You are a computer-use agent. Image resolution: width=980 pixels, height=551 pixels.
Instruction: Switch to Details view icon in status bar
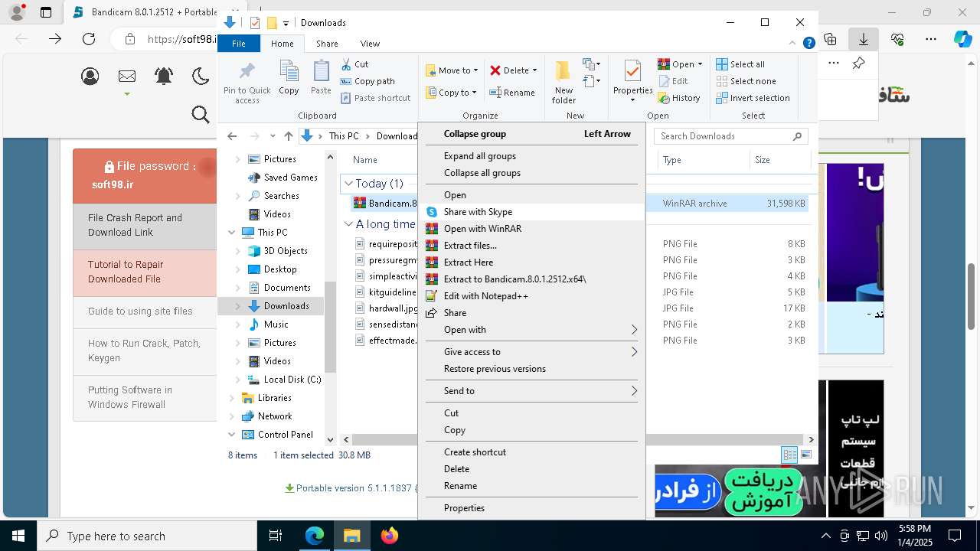click(789, 455)
